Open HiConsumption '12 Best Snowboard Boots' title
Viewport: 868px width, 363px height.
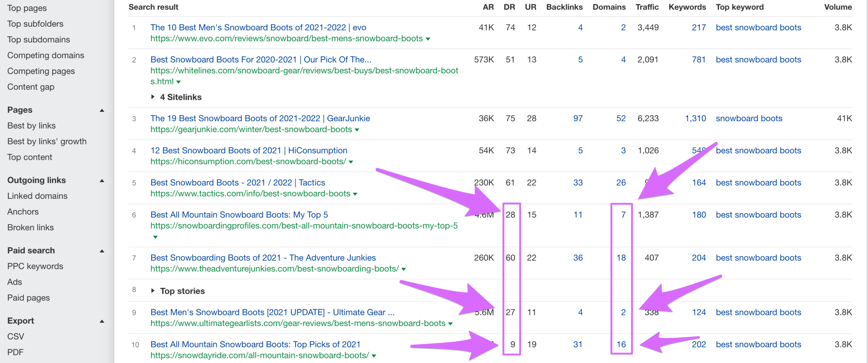pyautogui.click(x=249, y=150)
